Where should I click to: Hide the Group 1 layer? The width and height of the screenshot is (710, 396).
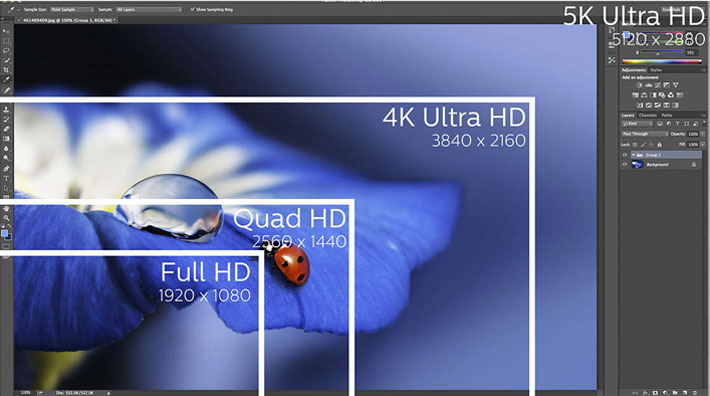625,155
